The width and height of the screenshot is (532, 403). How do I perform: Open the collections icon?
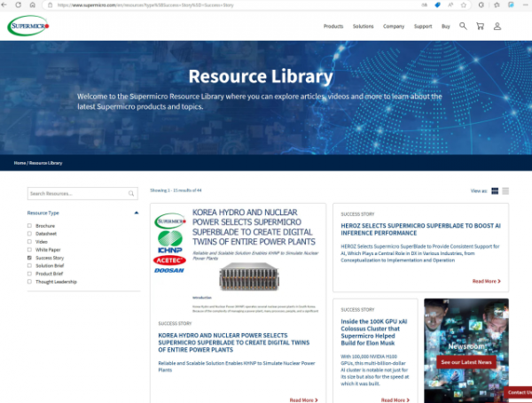(x=511, y=4)
